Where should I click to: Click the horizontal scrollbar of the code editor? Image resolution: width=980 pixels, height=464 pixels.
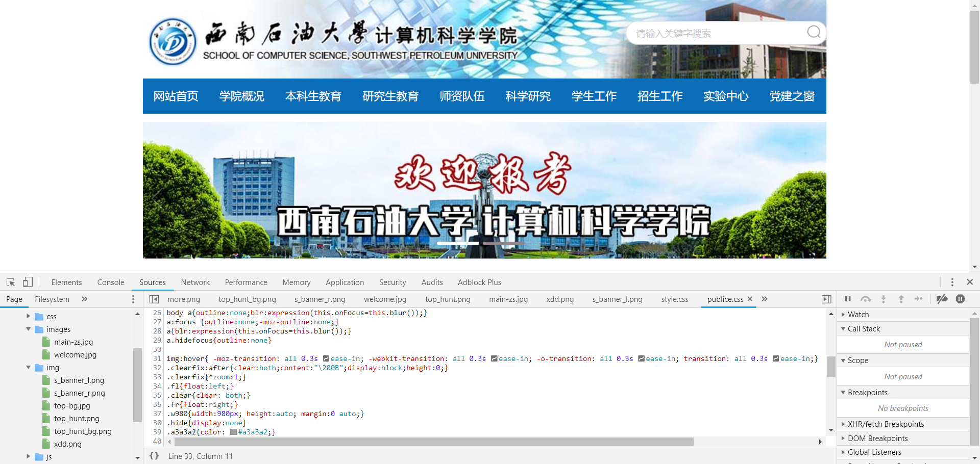click(x=434, y=442)
